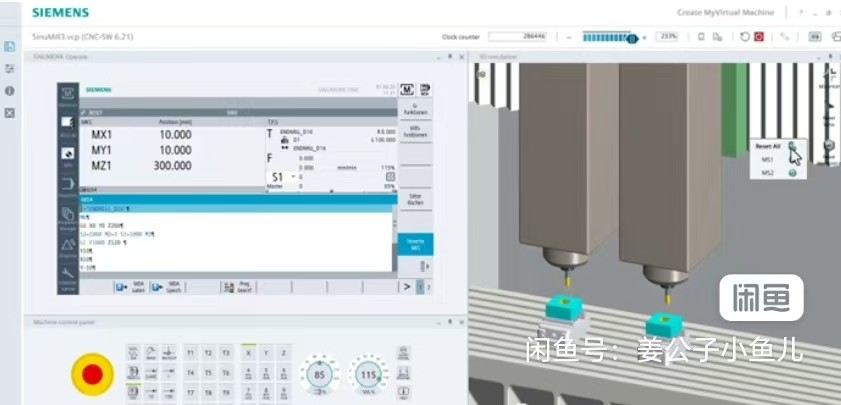Select the highlighted Istwerte MKS softkey
Image resolution: width=841 pixels, height=405 pixels.
point(415,245)
